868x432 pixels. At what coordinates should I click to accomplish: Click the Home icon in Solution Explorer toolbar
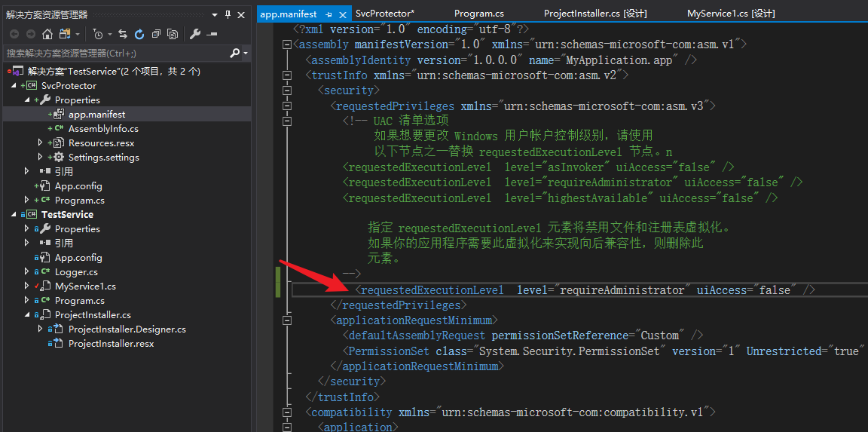[47, 34]
